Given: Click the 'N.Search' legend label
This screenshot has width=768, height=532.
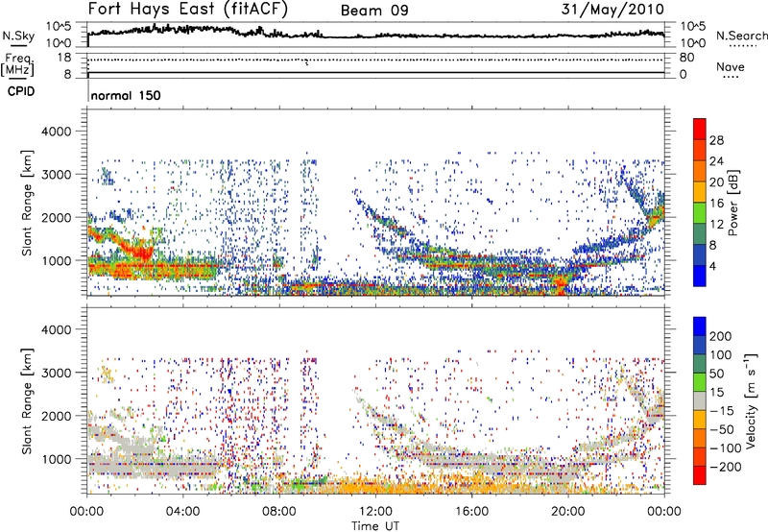Looking at the screenshot, I should tap(742, 36).
